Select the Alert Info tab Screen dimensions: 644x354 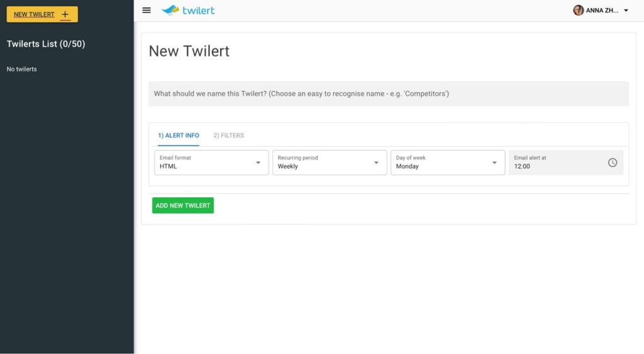point(179,135)
